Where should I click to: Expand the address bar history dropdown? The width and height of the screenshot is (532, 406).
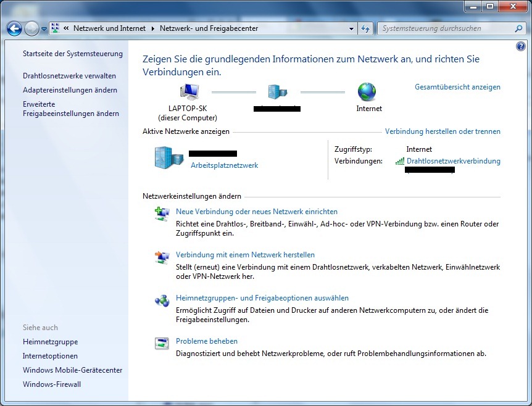tap(351, 29)
